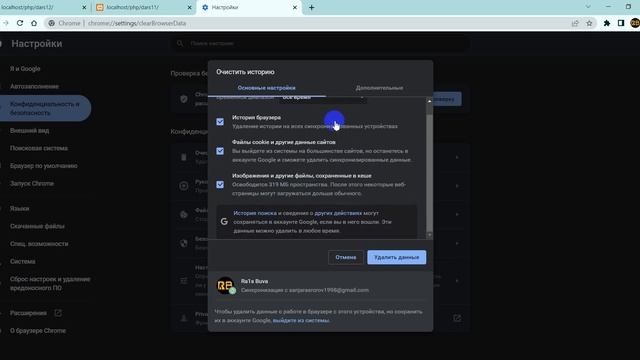Close the Настройки tab
The image size is (640, 360).
coord(295,7)
